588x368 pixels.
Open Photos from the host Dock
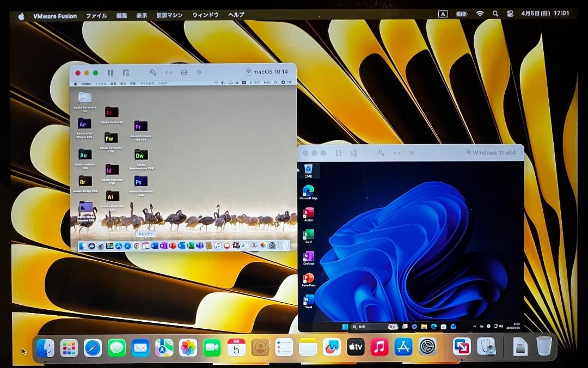point(188,348)
